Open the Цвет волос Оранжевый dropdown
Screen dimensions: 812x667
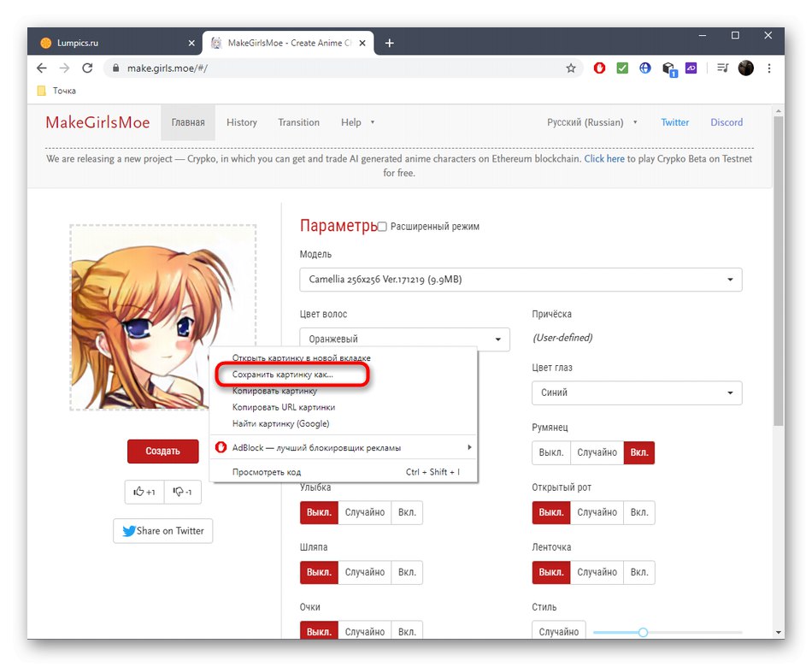click(404, 338)
